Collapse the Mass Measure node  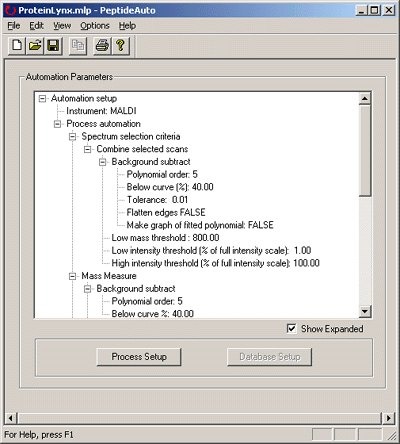pyautogui.click(x=72, y=276)
